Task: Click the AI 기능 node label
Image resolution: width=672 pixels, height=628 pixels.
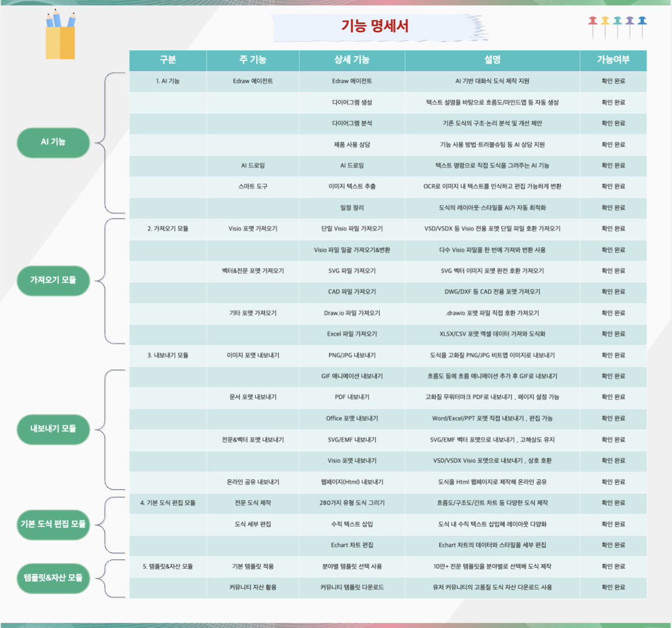Action: coord(54,142)
